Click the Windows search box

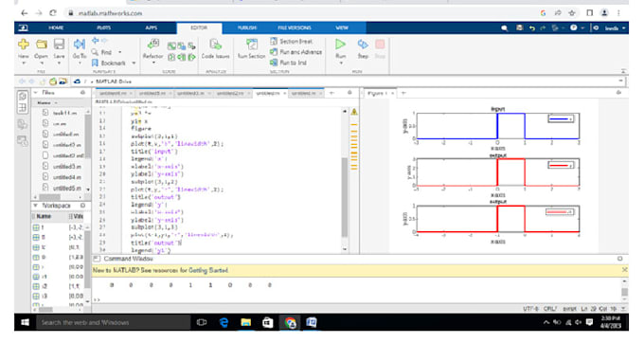tap(113, 322)
